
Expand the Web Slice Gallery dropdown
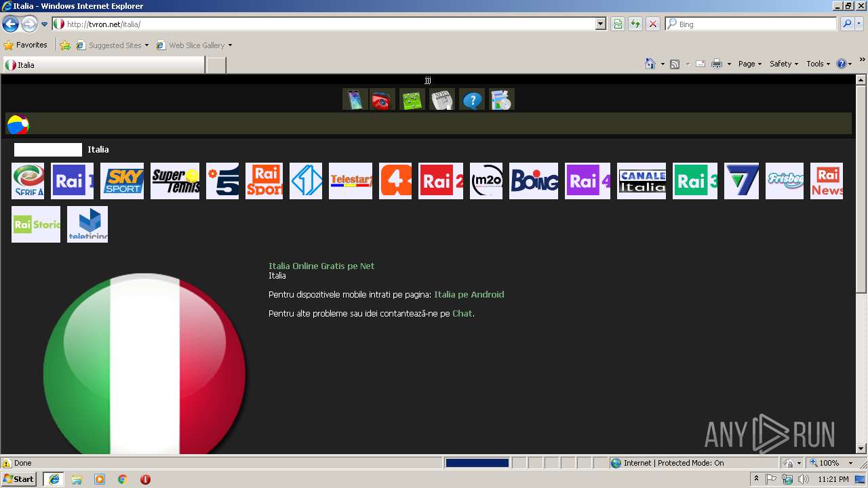230,45
